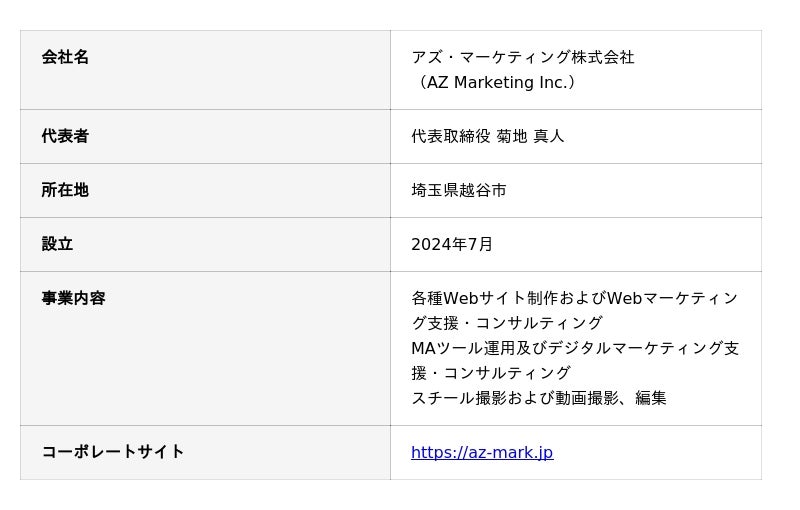Click the 代表者 header cell
The image size is (800, 510).
(205, 136)
